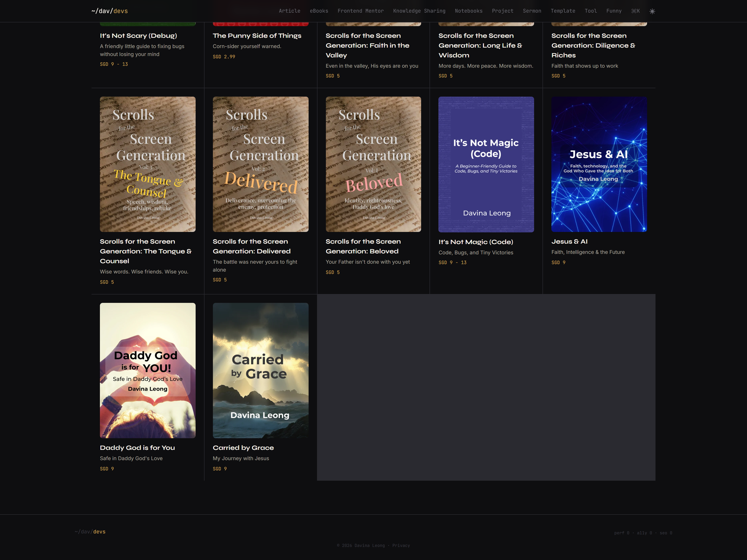This screenshot has height=560, width=747.
Task: Open the Funny nav item
Action: point(614,11)
